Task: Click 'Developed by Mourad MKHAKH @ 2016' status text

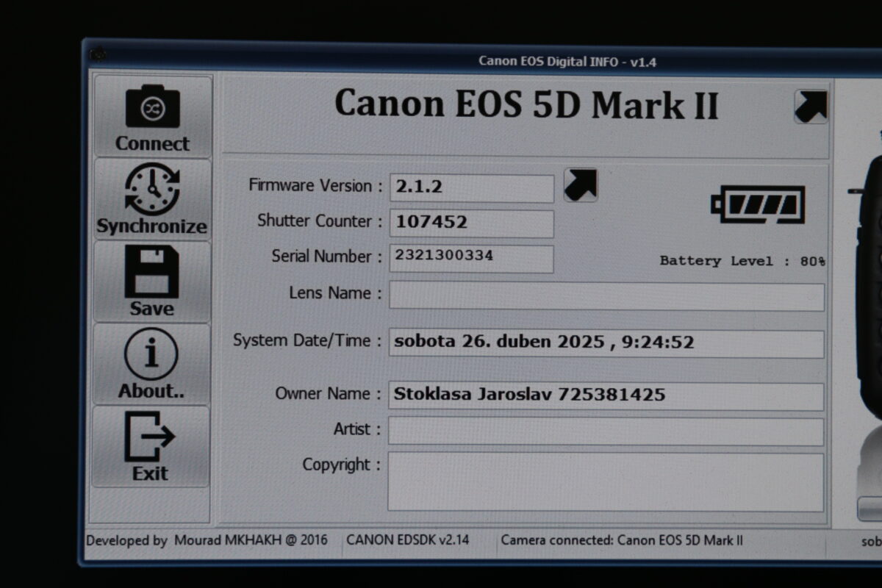Action: [207, 540]
